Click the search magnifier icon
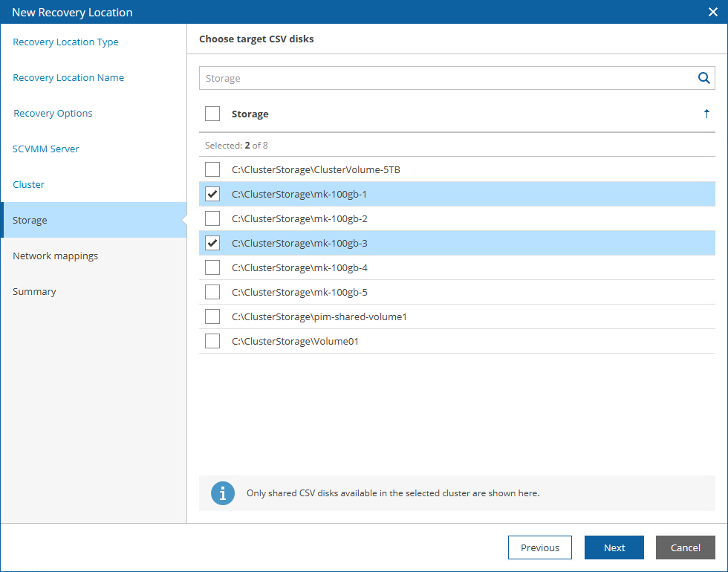 704,78
